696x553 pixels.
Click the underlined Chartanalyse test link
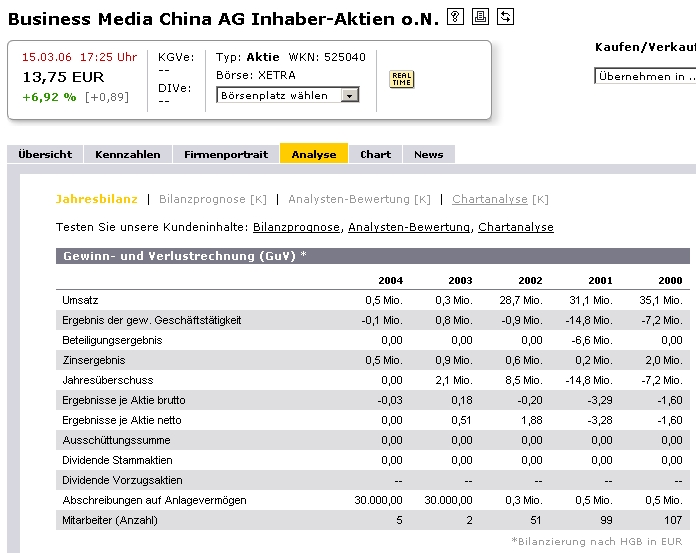pyautogui.click(x=516, y=227)
